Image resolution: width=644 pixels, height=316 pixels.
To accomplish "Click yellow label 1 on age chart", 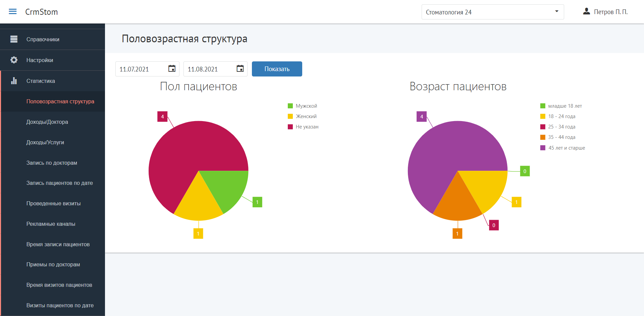I will [517, 202].
